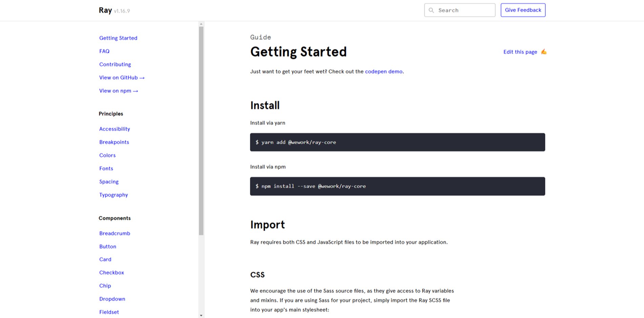The image size is (644, 318).
Task: Focus the Search input field
Action: pyautogui.click(x=460, y=10)
